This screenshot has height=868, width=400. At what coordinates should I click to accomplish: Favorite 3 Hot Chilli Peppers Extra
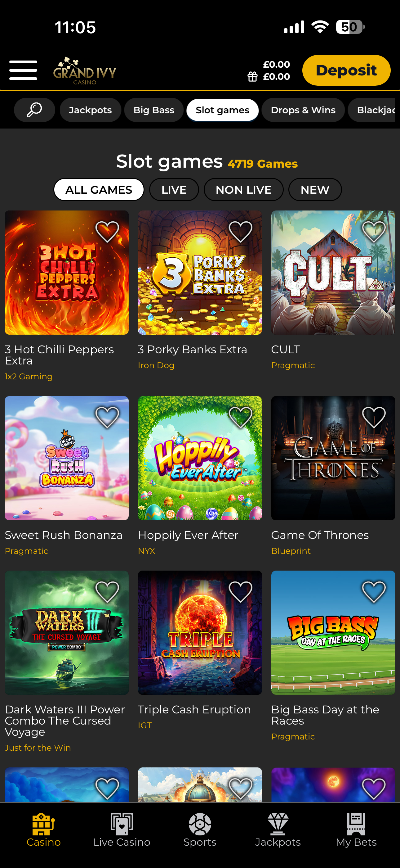pos(107,232)
